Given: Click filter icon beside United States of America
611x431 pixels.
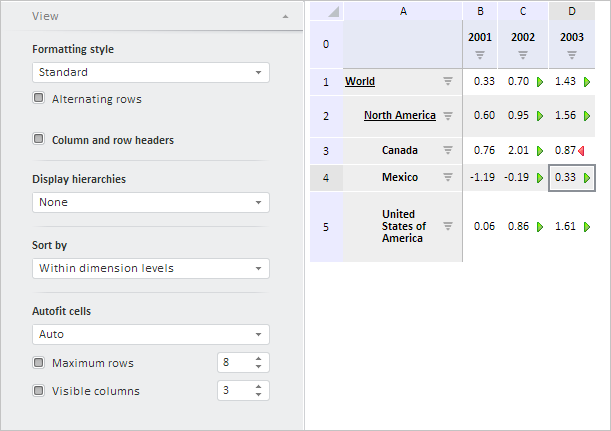Looking at the screenshot, I should pyautogui.click(x=448, y=227).
